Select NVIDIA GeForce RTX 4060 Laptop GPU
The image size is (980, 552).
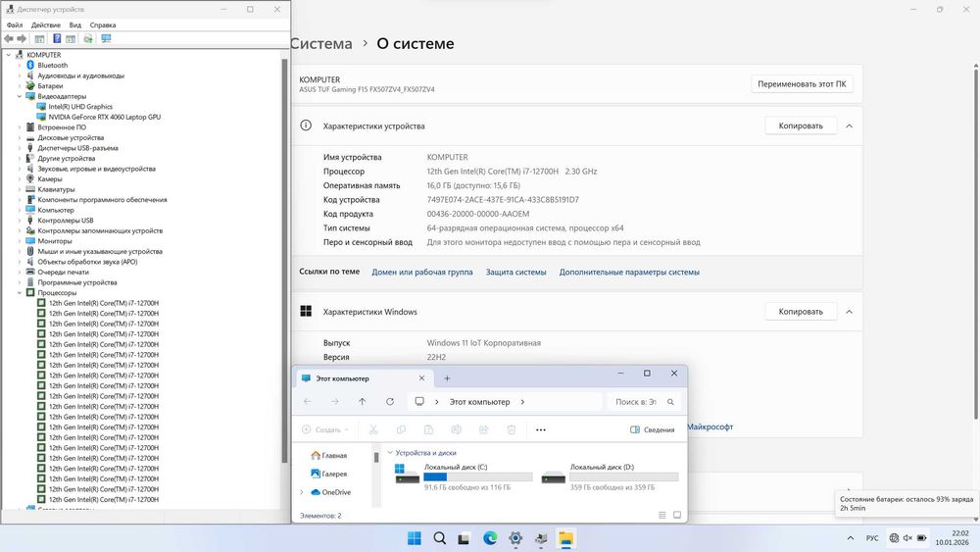click(x=105, y=117)
